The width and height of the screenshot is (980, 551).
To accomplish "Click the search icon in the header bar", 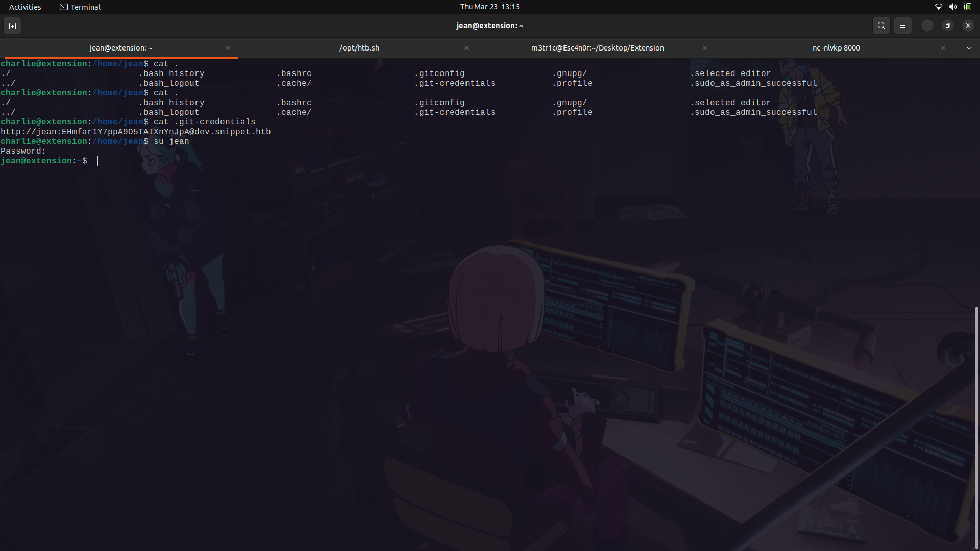I will tap(881, 26).
